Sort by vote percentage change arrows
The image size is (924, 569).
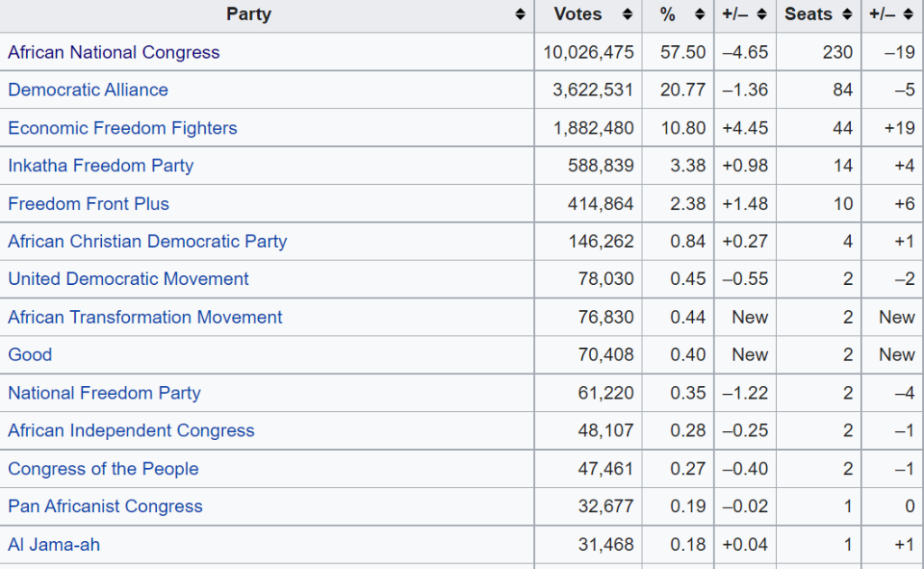762,14
